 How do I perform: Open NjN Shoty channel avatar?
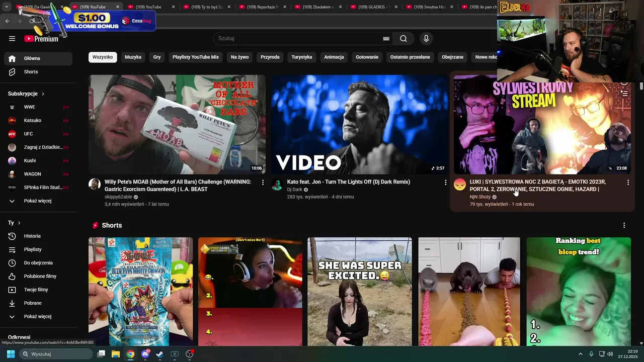point(460,184)
